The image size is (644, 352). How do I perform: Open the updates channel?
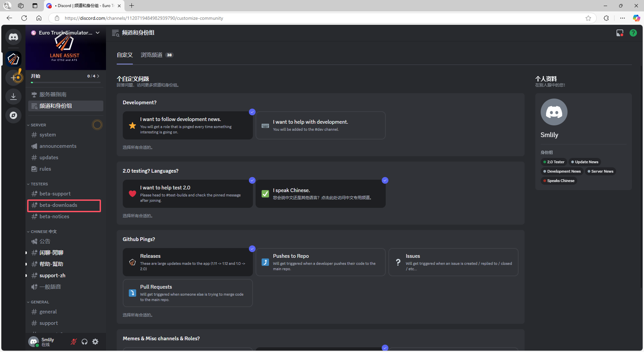[x=66, y=158]
